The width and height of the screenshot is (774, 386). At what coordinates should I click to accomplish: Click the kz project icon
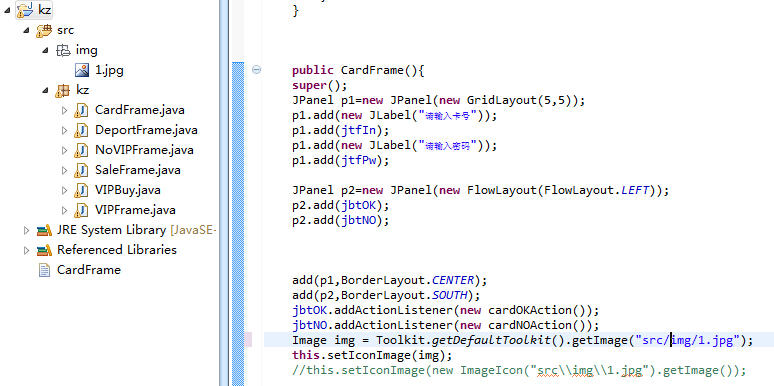coord(25,9)
